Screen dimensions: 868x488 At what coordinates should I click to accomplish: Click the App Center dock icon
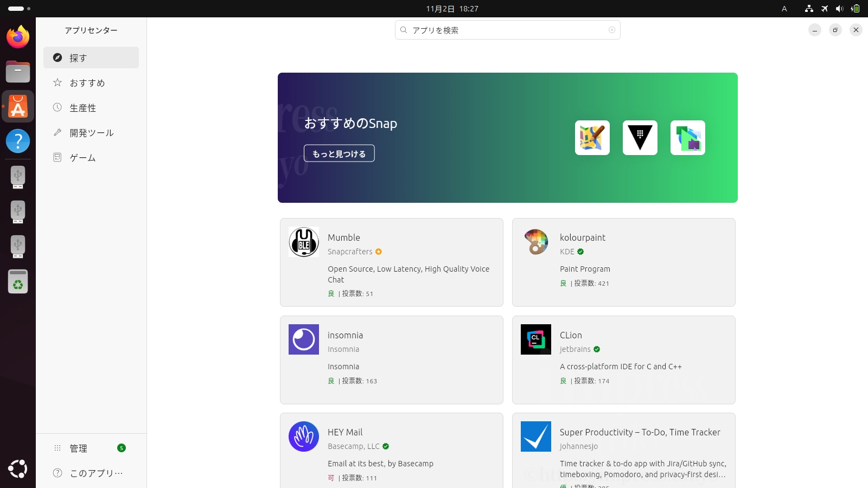[18, 106]
